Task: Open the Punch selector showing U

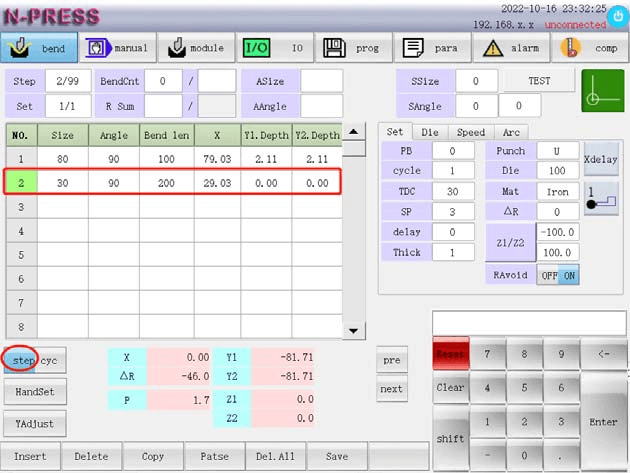Action: pyautogui.click(x=557, y=151)
